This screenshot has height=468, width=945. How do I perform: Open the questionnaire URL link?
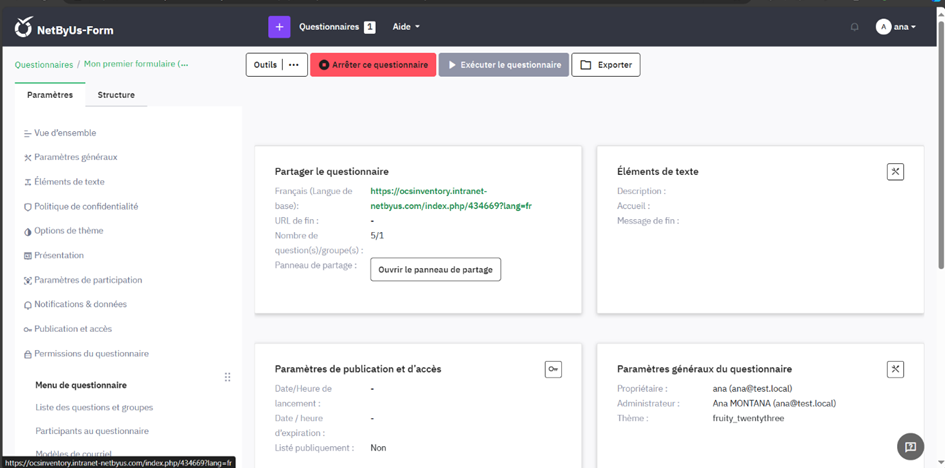[x=450, y=198]
